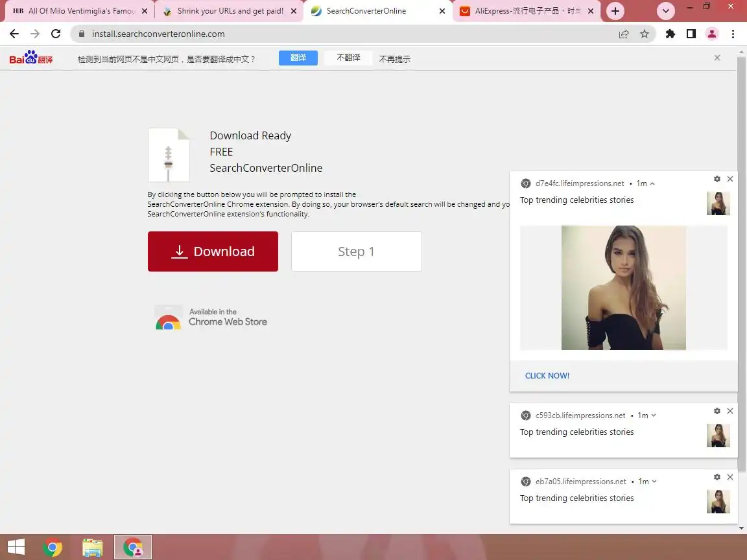Toggle the side panel icon
This screenshot has height=560, width=747.
691,34
